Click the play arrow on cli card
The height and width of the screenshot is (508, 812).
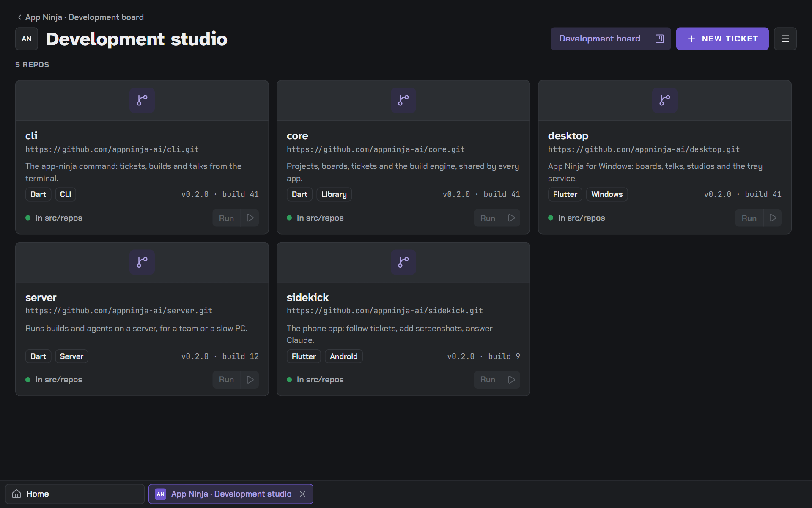pyautogui.click(x=250, y=218)
